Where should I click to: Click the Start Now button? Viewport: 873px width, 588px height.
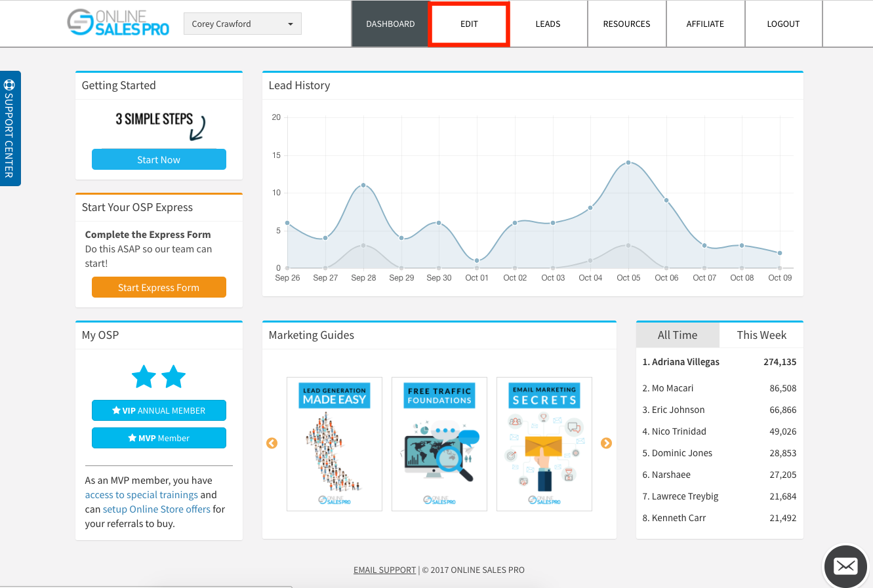point(159,159)
